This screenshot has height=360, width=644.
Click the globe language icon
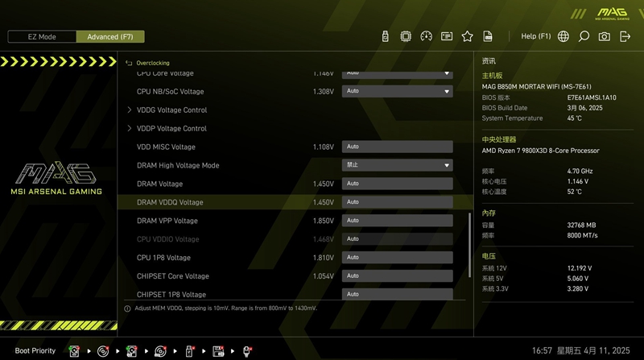(563, 36)
